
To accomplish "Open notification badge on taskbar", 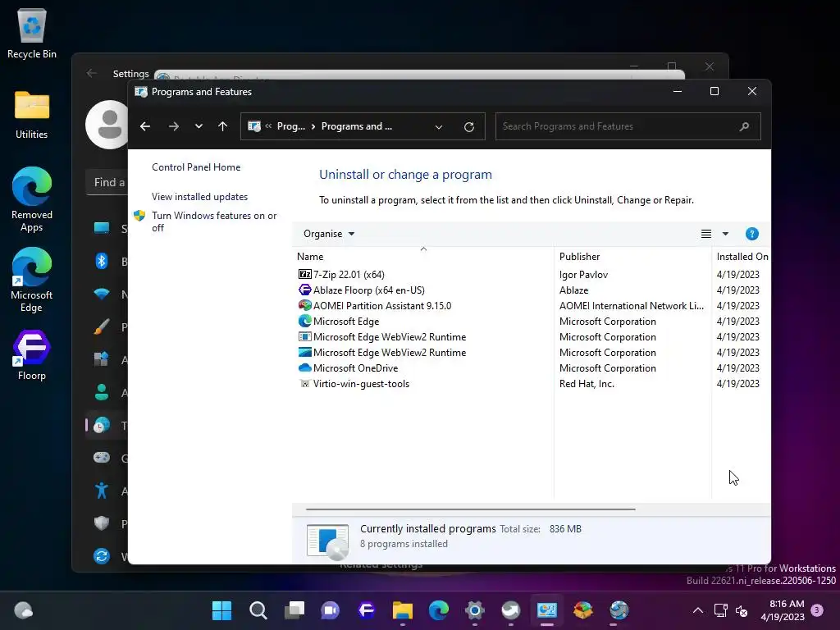I will coord(818,609).
